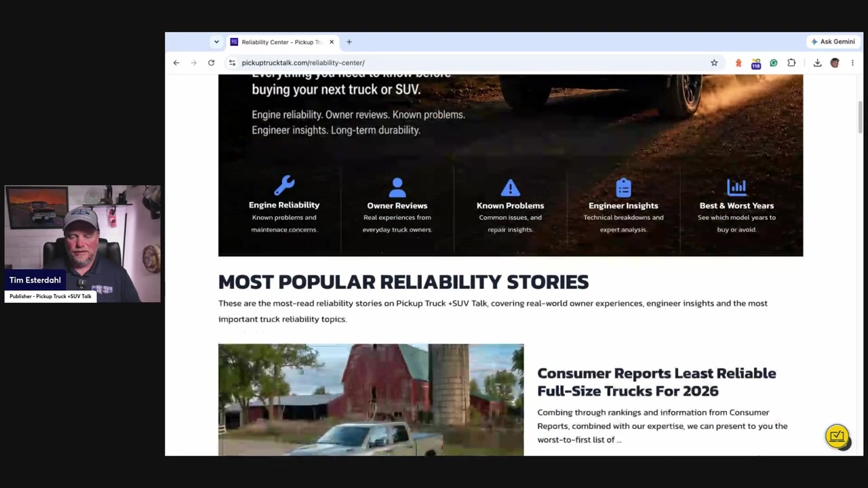Bookmark this page with the star icon
This screenshot has height=488, width=868.
[x=714, y=62]
